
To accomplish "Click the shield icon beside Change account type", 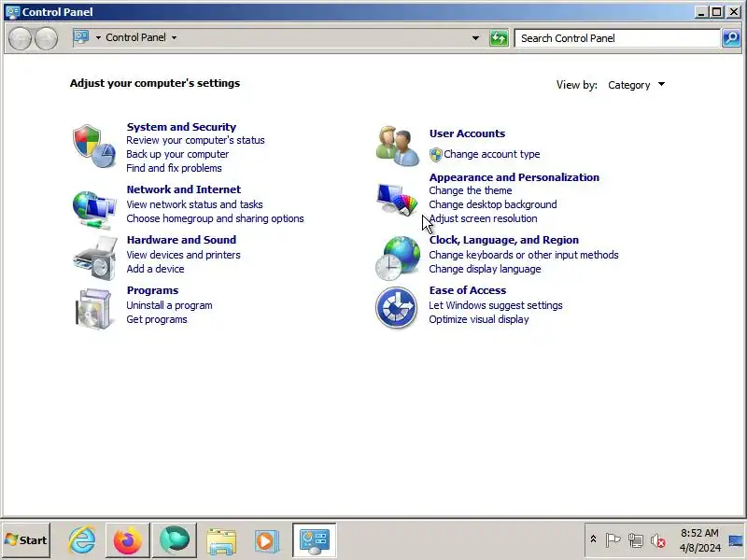I will coord(435,154).
